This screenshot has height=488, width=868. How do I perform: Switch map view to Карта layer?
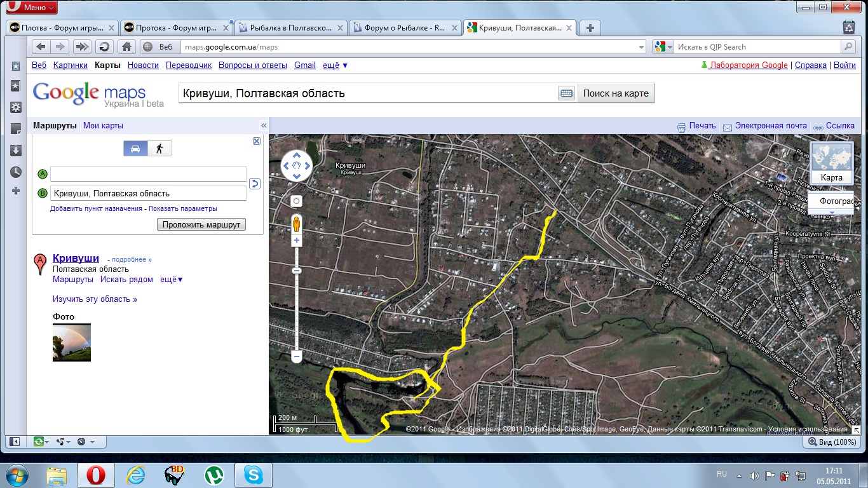point(831,163)
